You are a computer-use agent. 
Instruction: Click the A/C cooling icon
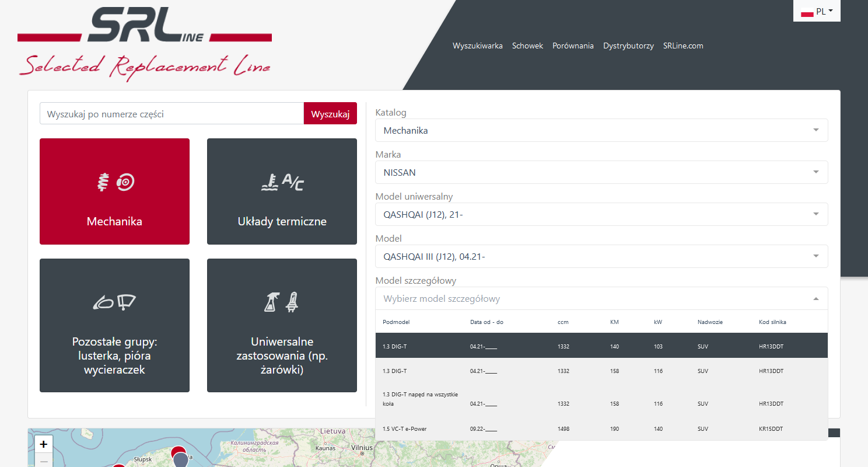click(282, 182)
